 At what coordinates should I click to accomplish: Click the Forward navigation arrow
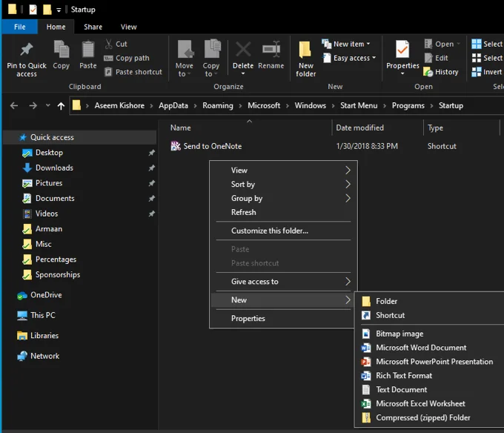tap(33, 105)
